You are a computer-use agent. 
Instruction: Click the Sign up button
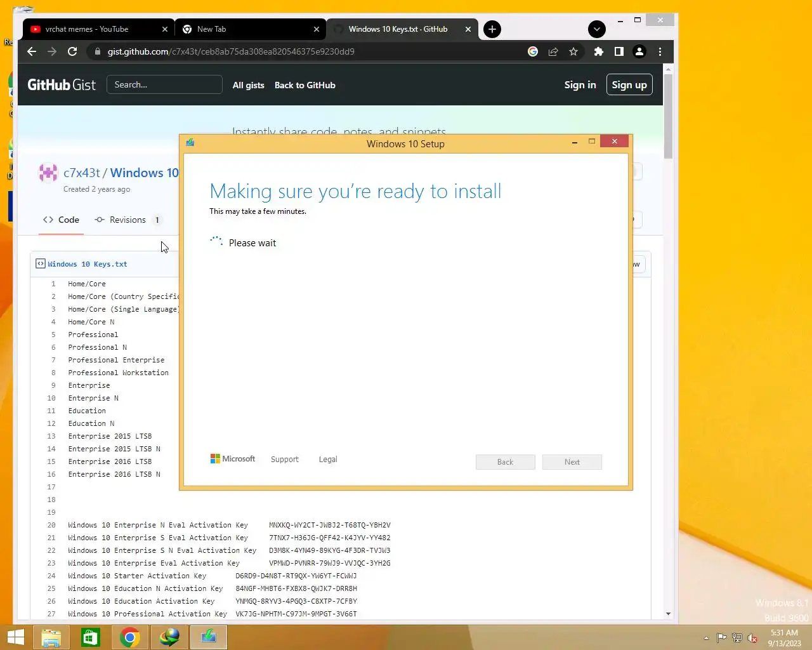pyautogui.click(x=629, y=85)
